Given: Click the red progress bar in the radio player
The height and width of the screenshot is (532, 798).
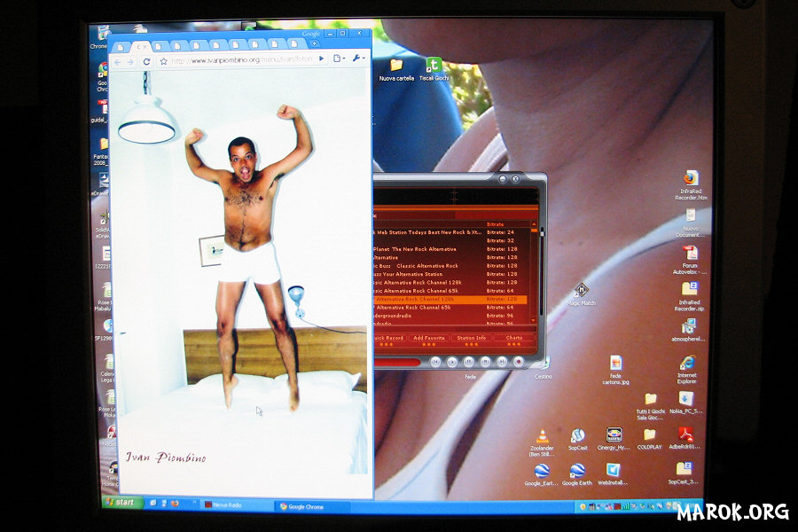Looking at the screenshot, I should click(x=397, y=362).
